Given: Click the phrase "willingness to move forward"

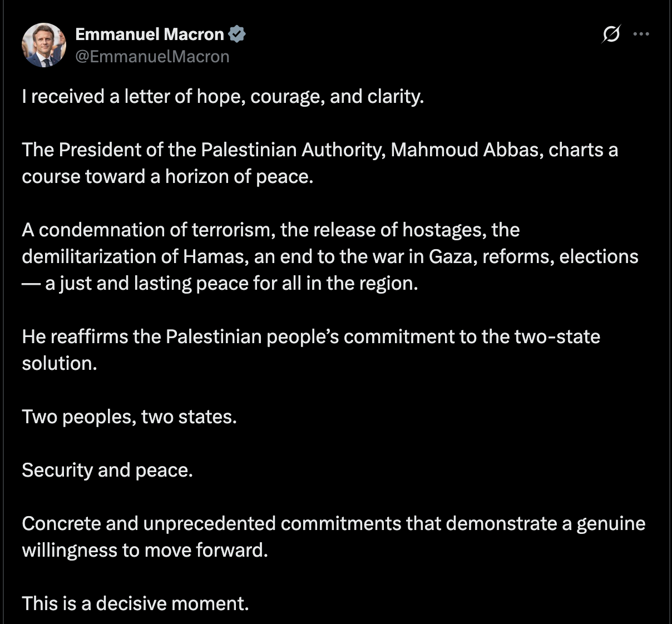Looking at the screenshot, I should coord(144,551).
